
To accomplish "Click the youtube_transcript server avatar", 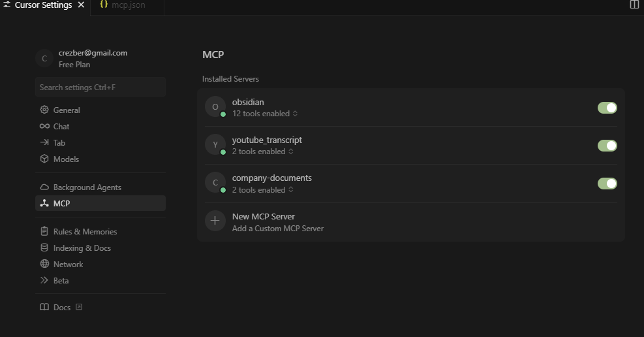I will (x=215, y=145).
